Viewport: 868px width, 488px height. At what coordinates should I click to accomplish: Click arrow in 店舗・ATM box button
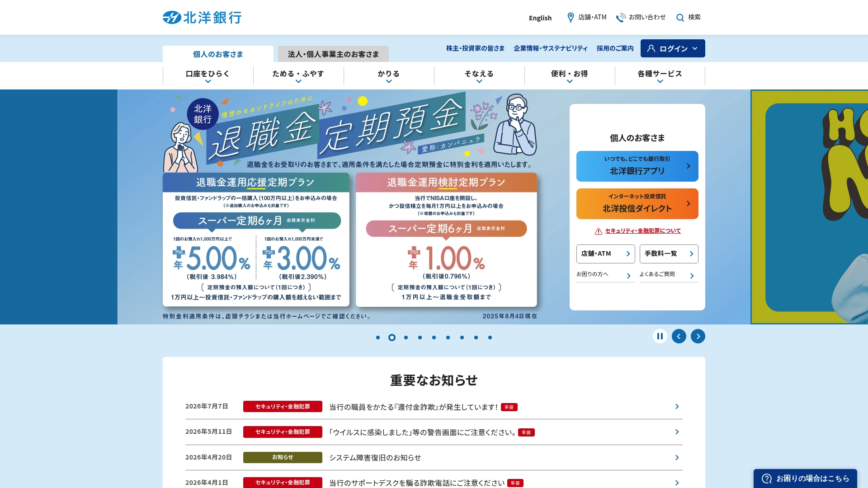628,254
